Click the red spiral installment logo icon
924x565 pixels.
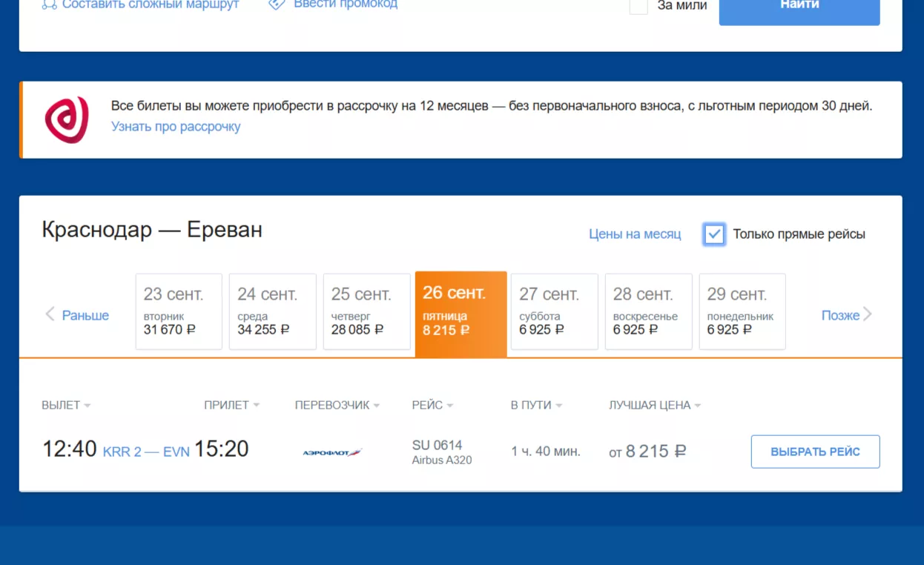(67, 119)
